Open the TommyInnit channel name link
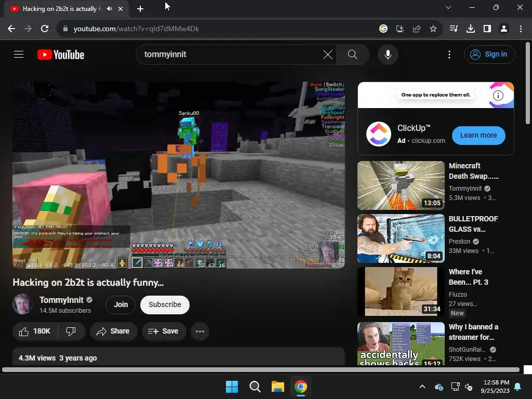The width and height of the screenshot is (532, 399). tap(61, 300)
